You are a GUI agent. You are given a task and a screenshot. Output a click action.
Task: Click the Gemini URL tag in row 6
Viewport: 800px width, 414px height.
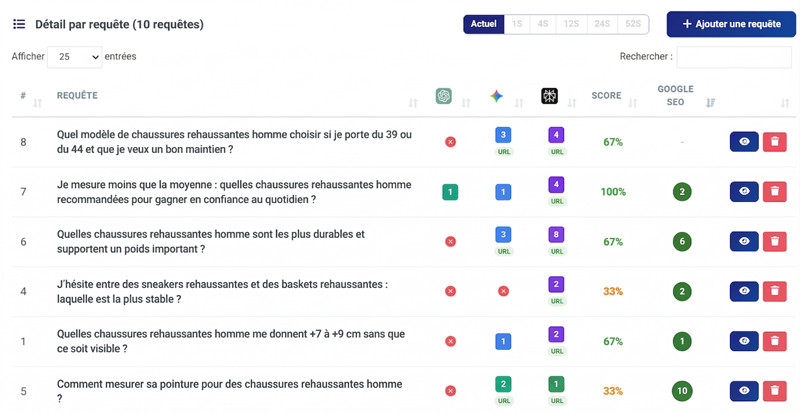504,251
